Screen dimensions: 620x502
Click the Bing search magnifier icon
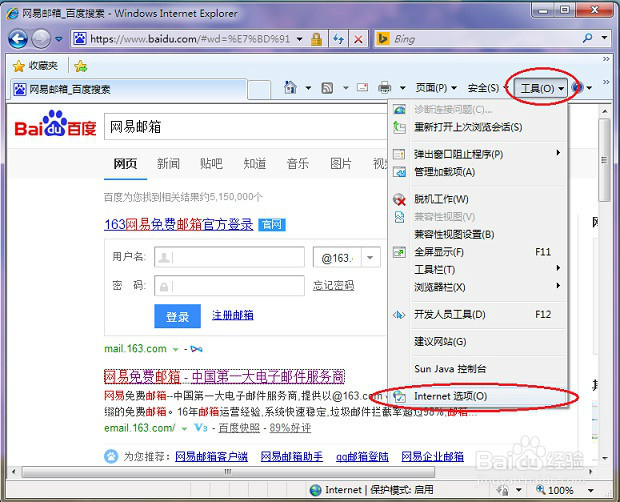pyautogui.click(x=588, y=38)
